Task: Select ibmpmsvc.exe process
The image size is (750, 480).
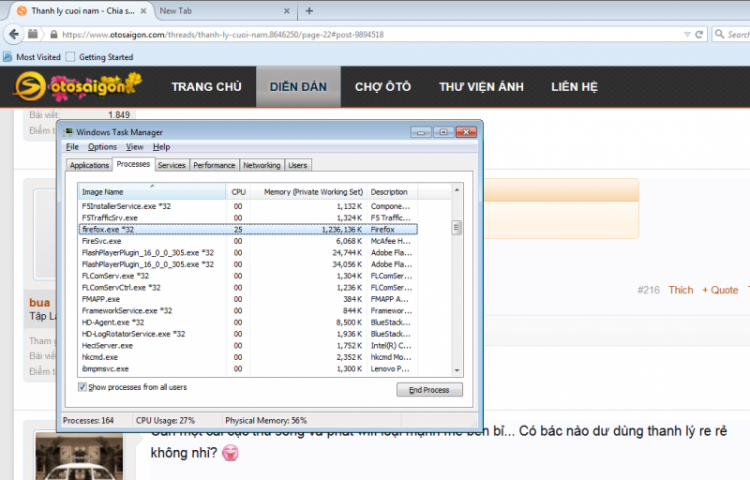Action: (x=248, y=369)
